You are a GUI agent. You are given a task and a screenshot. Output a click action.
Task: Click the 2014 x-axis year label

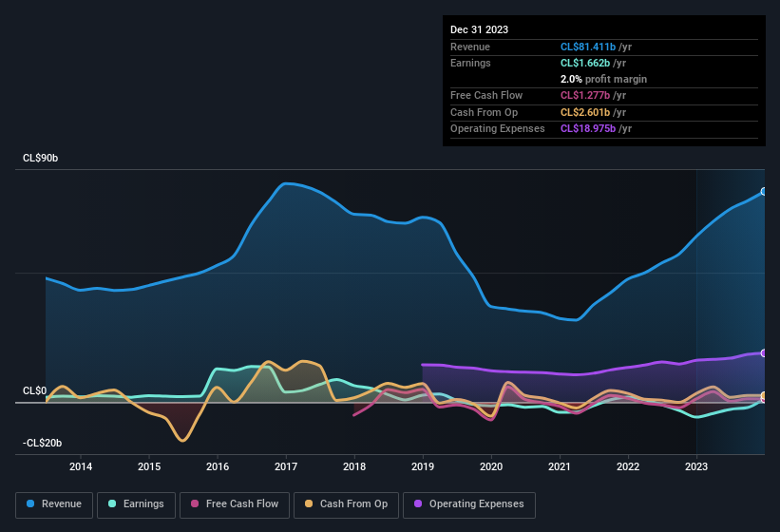pyautogui.click(x=81, y=466)
